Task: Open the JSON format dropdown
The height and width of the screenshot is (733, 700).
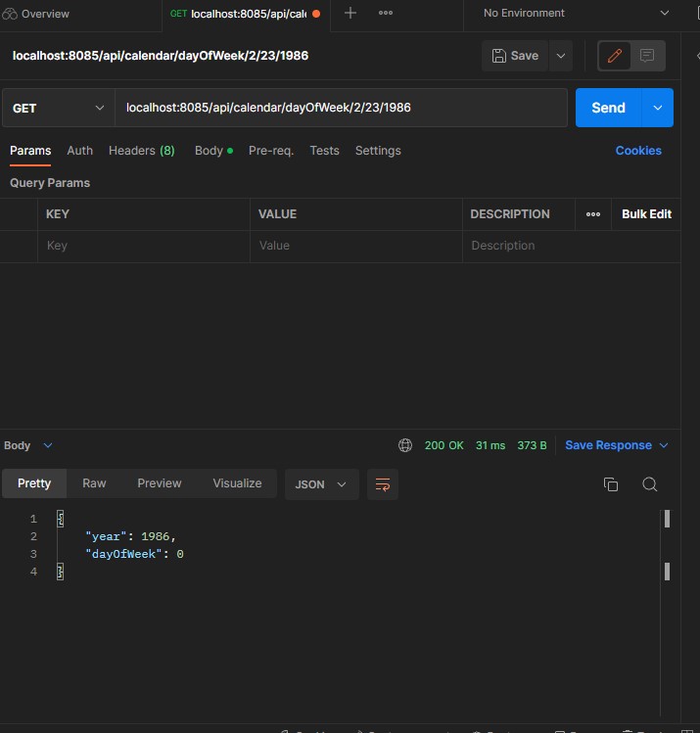Action: pos(321,484)
